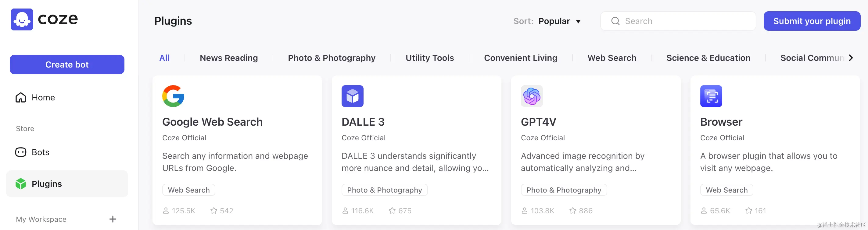The image size is (868, 230).
Task: Select the Science & Education tab
Action: click(708, 58)
